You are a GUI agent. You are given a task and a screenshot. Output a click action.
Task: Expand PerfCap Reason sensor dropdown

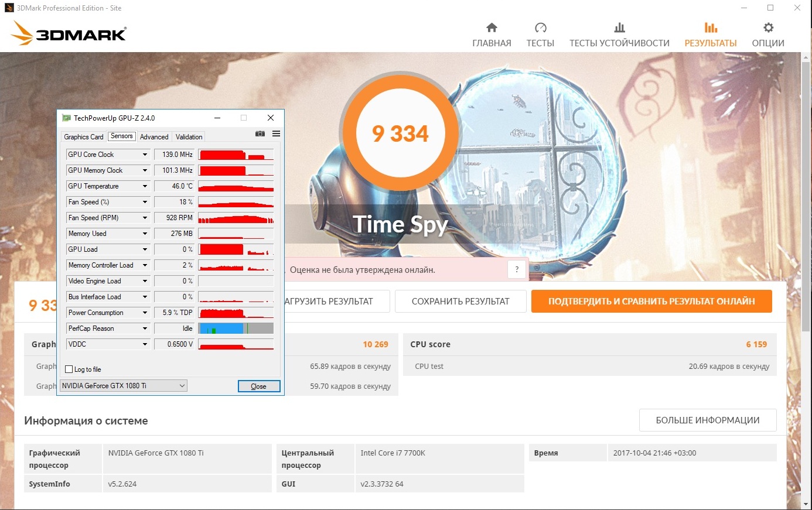[145, 328]
